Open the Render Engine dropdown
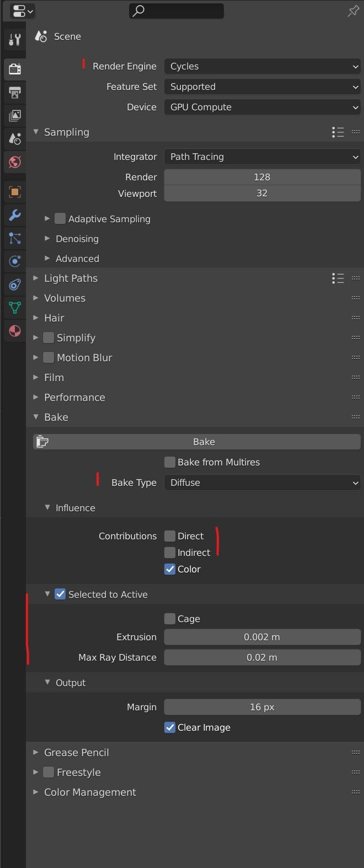Viewport: 364px width, 868px height. click(x=263, y=66)
